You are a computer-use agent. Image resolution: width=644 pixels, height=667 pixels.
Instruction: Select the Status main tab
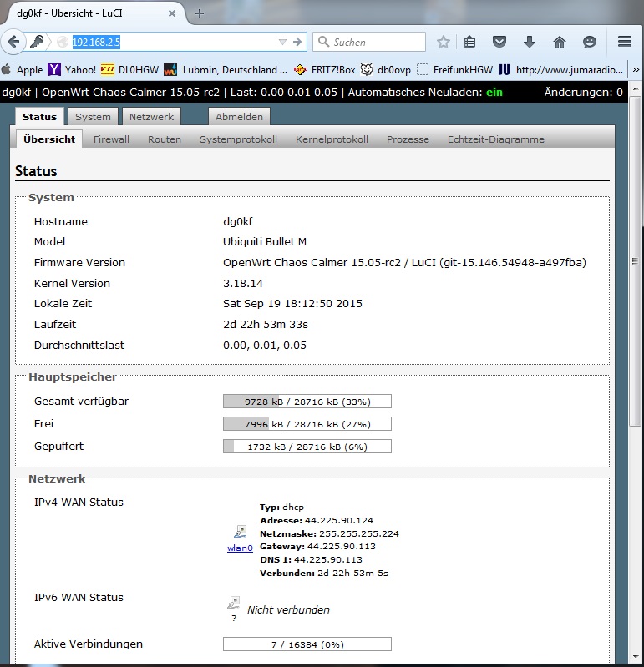tap(39, 117)
